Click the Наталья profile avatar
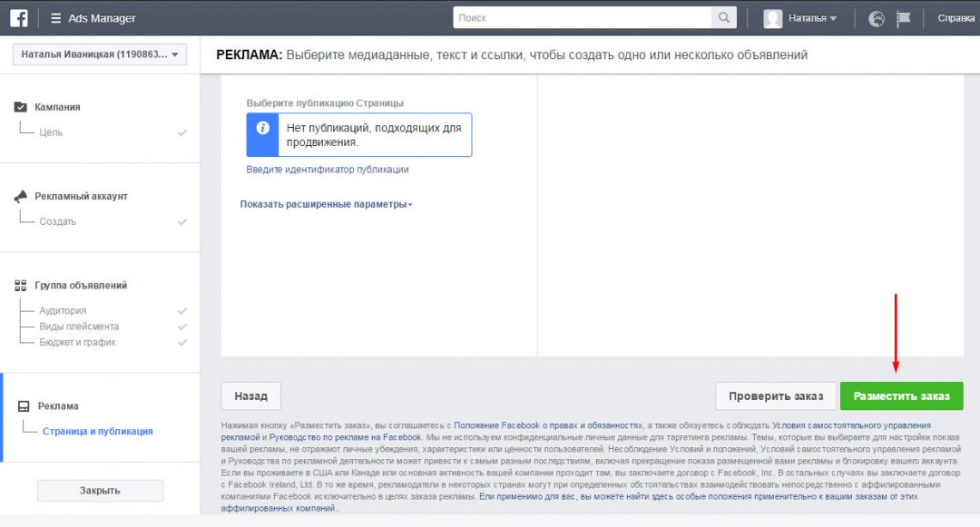Viewport: 980px width, 527px height. pos(772,18)
